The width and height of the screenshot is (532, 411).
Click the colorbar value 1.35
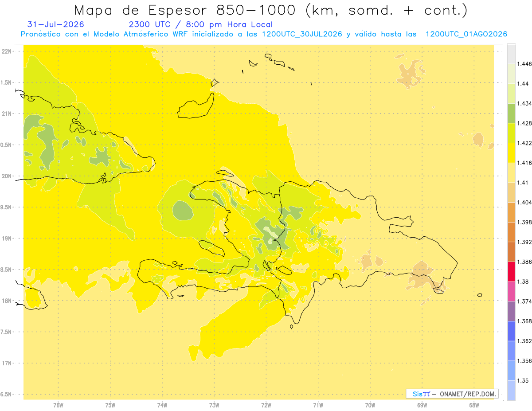click(x=523, y=380)
